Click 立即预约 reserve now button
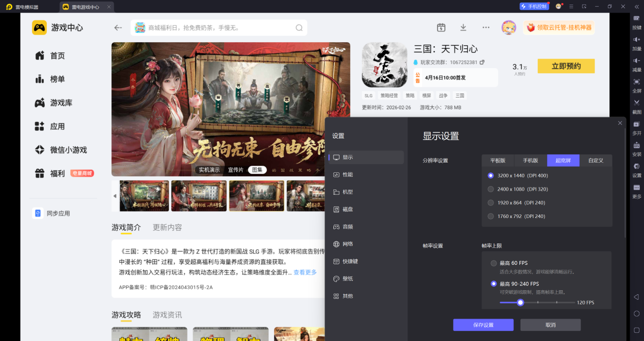This screenshot has height=341, width=644. click(566, 66)
